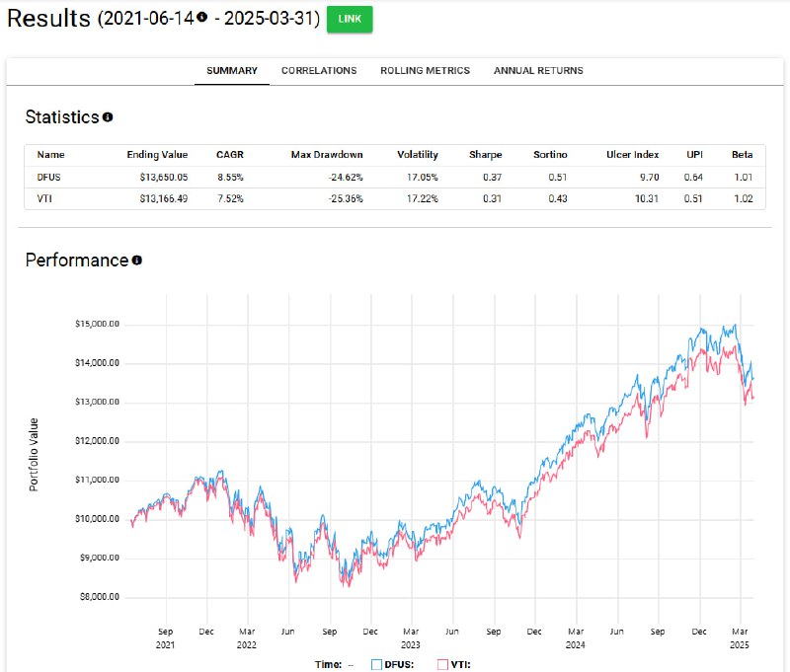The image size is (790, 672).
Task: Click the Sharpe column header
Action: [x=485, y=155]
